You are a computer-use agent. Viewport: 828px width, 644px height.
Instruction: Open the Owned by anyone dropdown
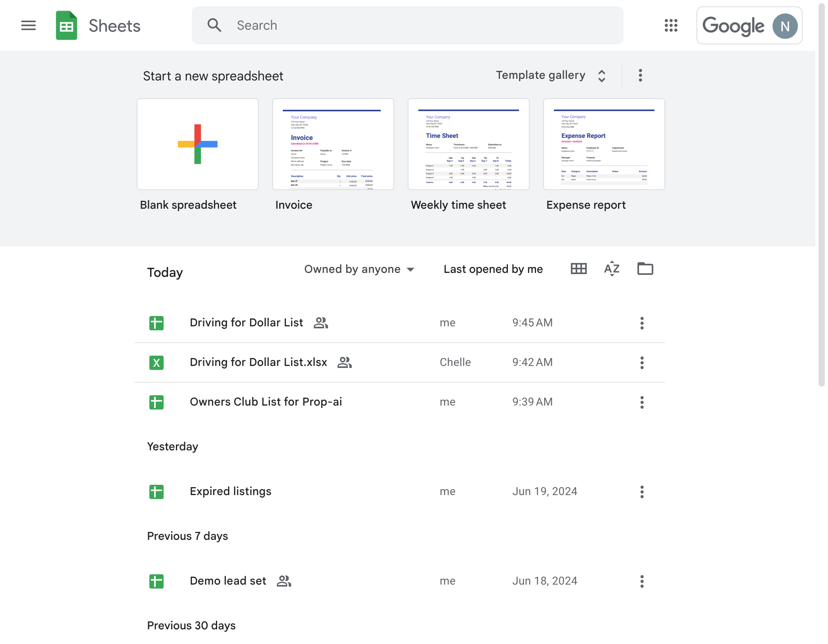tap(359, 269)
